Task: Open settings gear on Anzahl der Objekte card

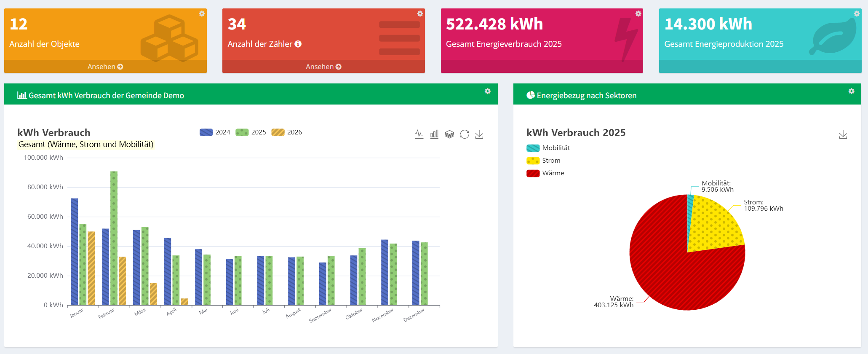Action: click(x=202, y=14)
